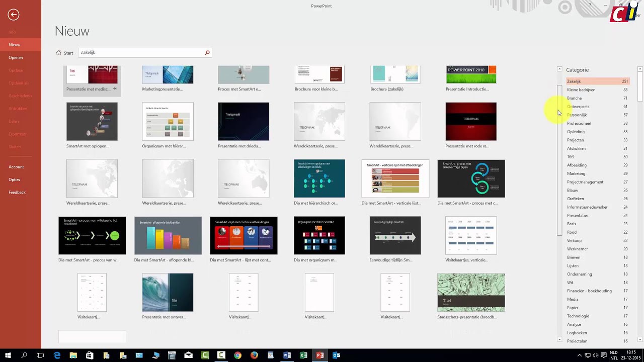Switch to Word in the taskbar
Image resolution: width=644 pixels, height=362 pixels.
tap(287, 355)
